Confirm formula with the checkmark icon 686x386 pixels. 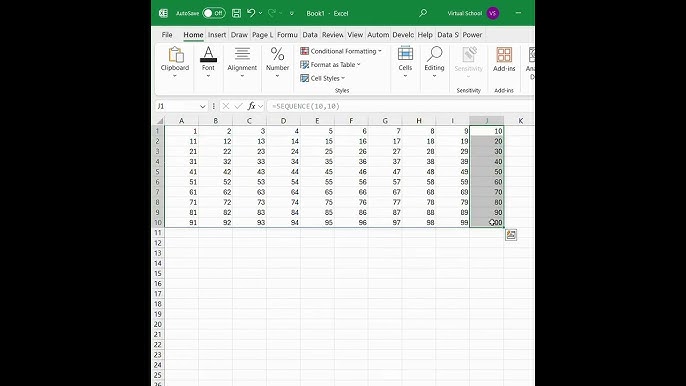pyautogui.click(x=238, y=106)
